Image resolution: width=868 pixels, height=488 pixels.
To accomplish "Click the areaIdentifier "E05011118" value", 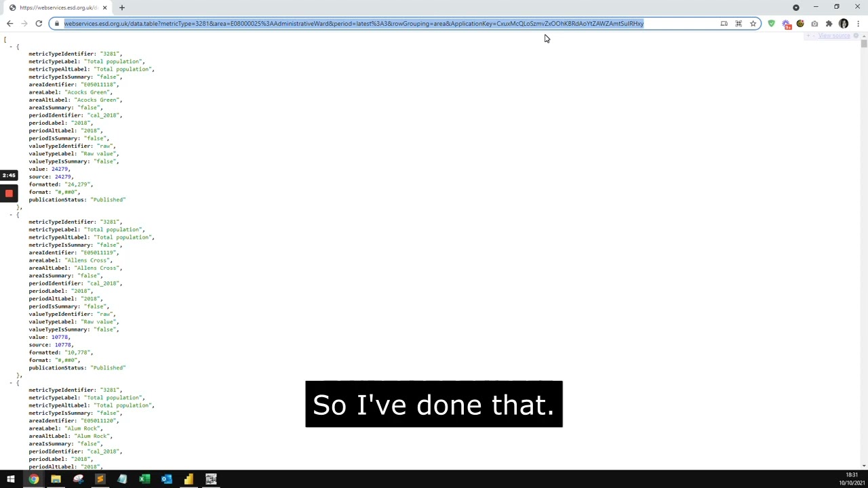I will [98, 85].
